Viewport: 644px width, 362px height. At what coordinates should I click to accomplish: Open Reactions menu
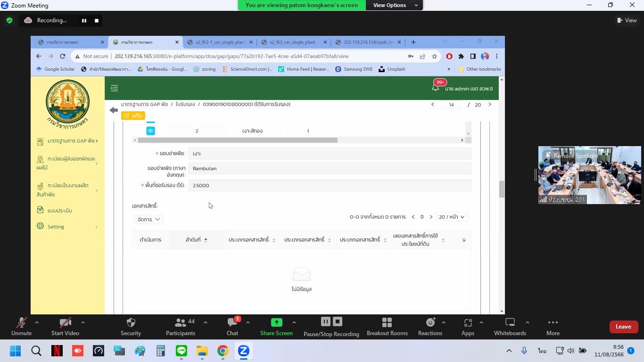(430, 323)
